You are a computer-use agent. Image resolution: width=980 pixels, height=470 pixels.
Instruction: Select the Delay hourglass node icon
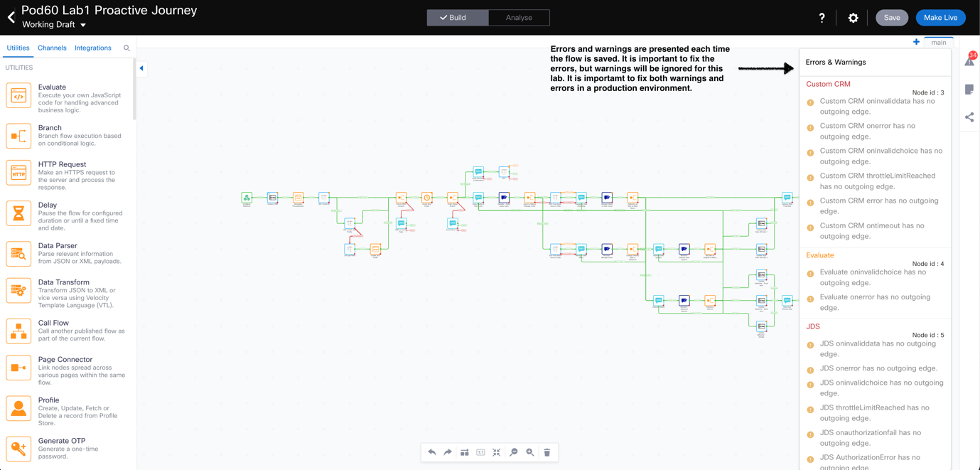(18, 213)
